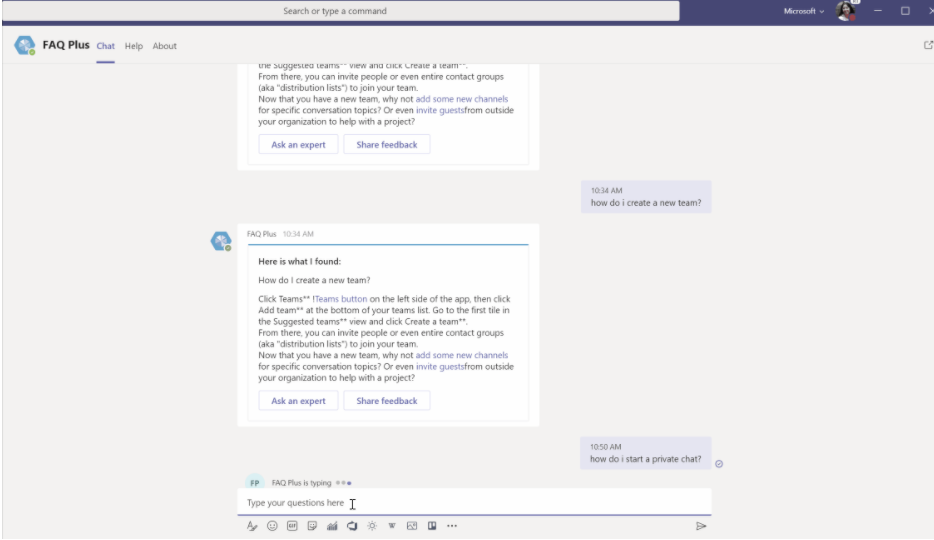Open invite guests link in upper card
This screenshot has width=934, height=540.
coord(440,110)
